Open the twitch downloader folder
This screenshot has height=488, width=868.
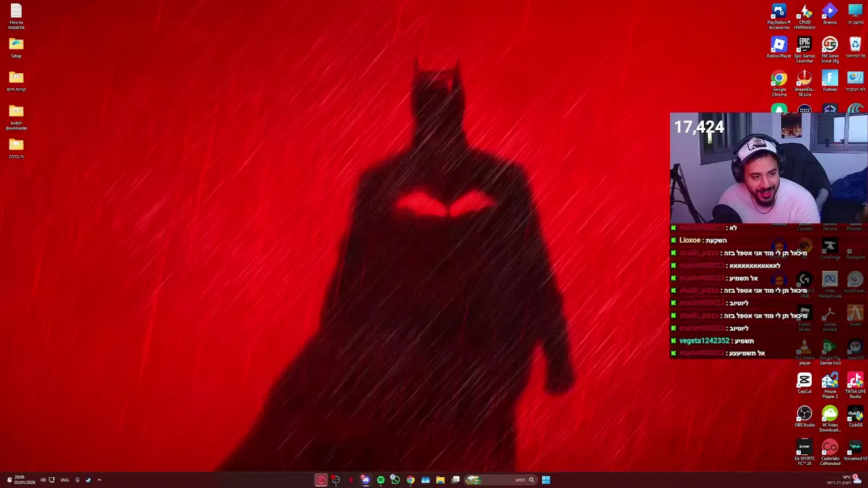(x=16, y=117)
